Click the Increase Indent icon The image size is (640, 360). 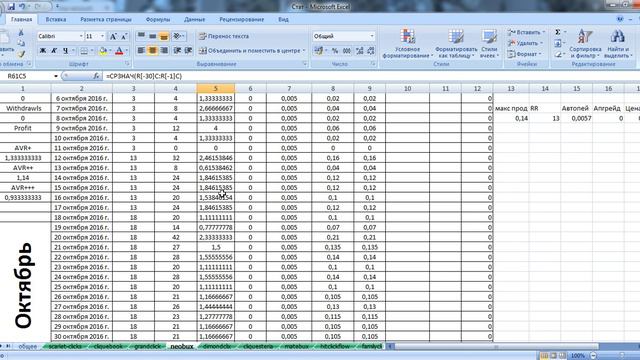[x=189, y=51]
